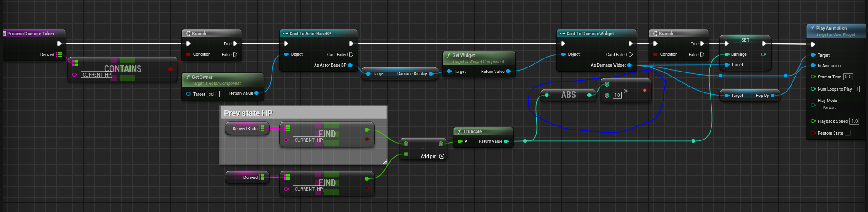Open Play Mode Forward dropdown

click(x=843, y=108)
